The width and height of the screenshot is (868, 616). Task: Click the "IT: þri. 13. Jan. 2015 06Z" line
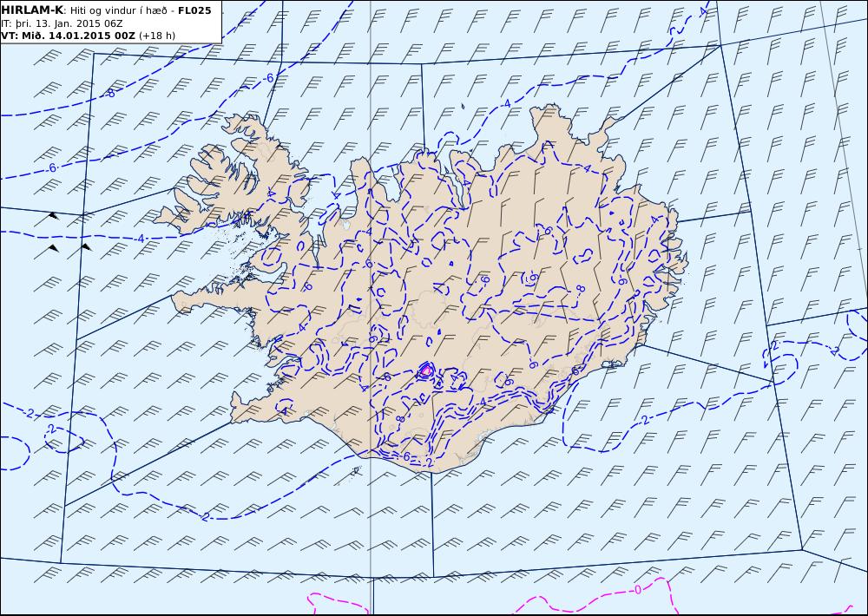pos(62,23)
